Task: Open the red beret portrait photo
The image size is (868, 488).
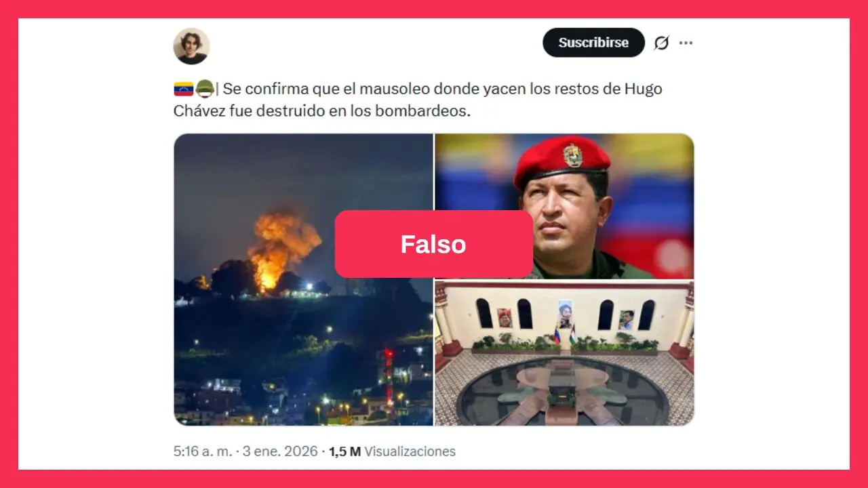Action: (x=564, y=206)
